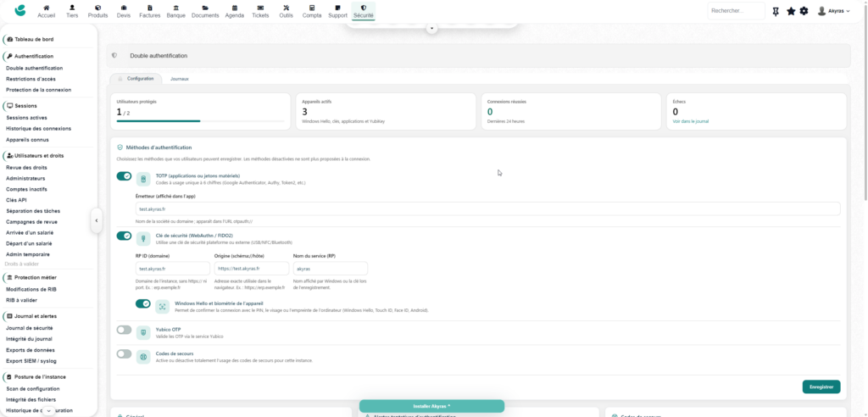
Task: Open the Accueil home icon
Action: point(47,8)
